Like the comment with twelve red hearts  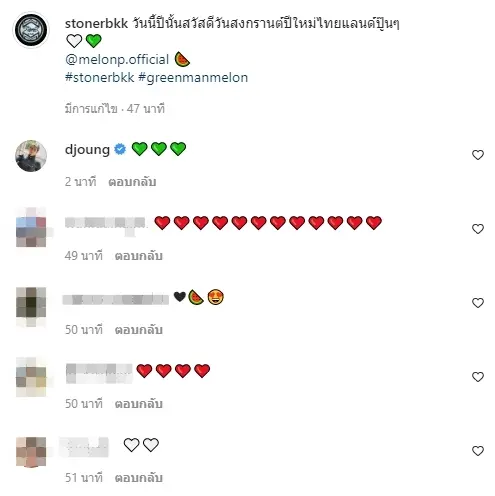pyautogui.click(x=478, y=229)
